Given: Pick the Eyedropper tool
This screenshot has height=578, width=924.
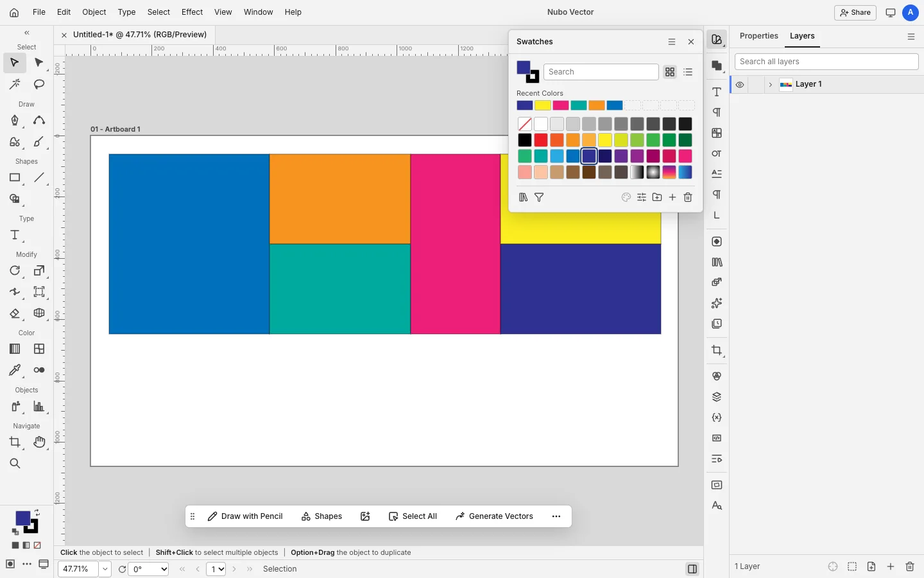Looking at the screenshot, I should pyautogui.click(x=14, y=370).
